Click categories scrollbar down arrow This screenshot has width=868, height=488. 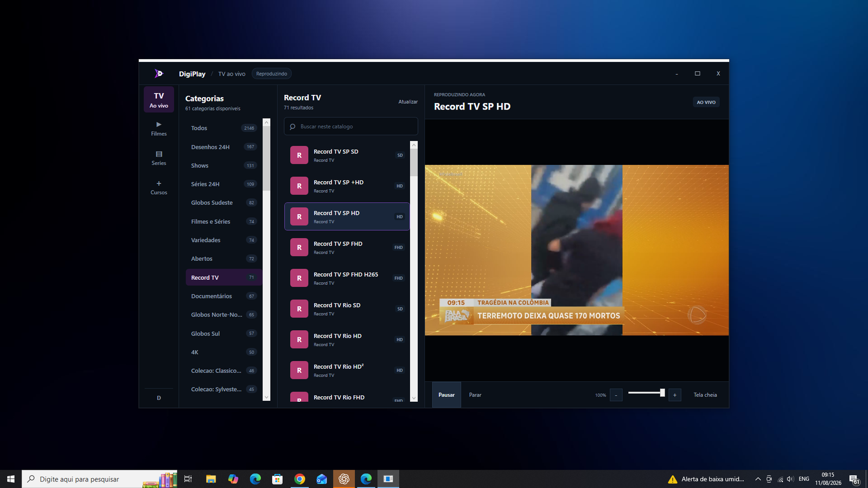point(266,397)
